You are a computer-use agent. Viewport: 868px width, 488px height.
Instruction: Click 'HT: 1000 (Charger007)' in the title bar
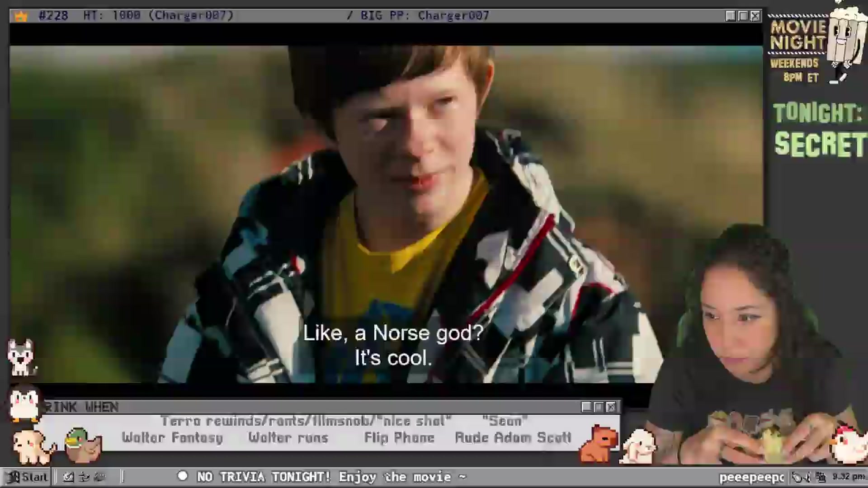click(x=158, y=16)
